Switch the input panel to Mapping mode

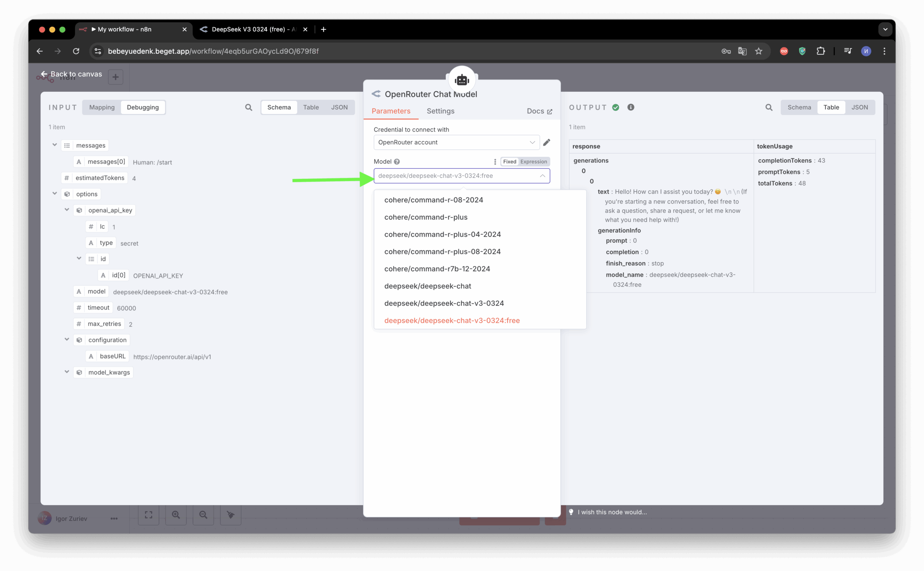102,107
